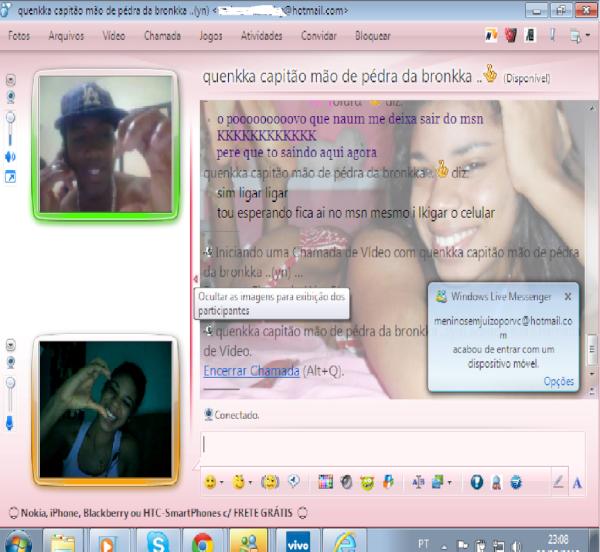Open the Atividades menu
Screen dimensions: 600x552
click(262, 36)
